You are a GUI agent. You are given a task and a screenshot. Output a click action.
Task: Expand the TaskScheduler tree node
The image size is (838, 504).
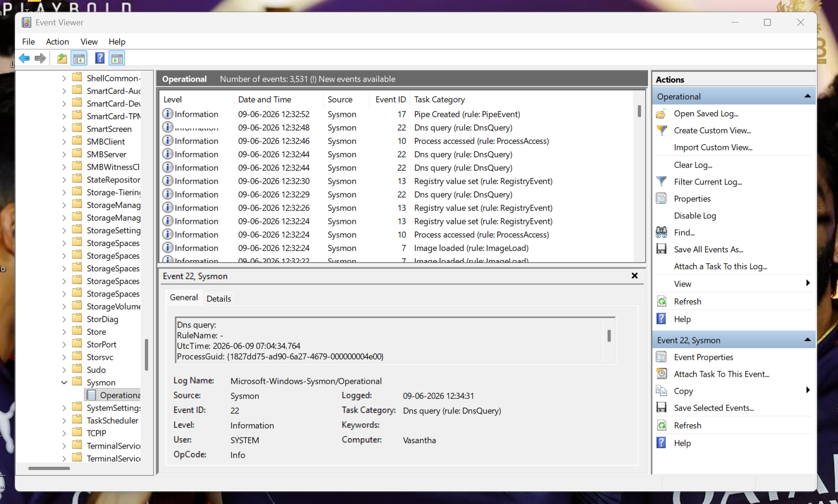[64, 420]
